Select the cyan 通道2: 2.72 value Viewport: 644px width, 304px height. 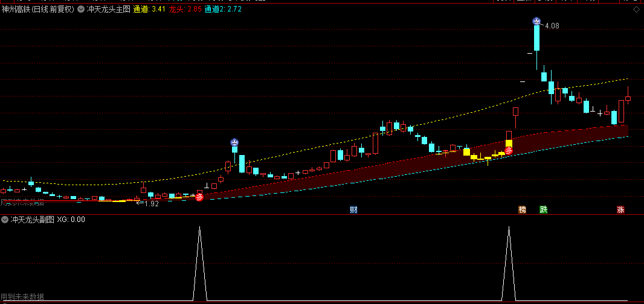[x=223, y=9]
